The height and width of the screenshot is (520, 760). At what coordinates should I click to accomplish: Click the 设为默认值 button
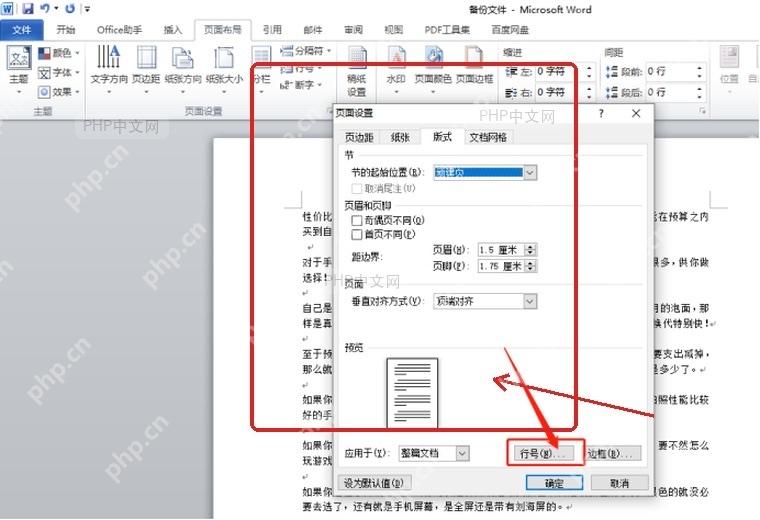pos(374,483)
